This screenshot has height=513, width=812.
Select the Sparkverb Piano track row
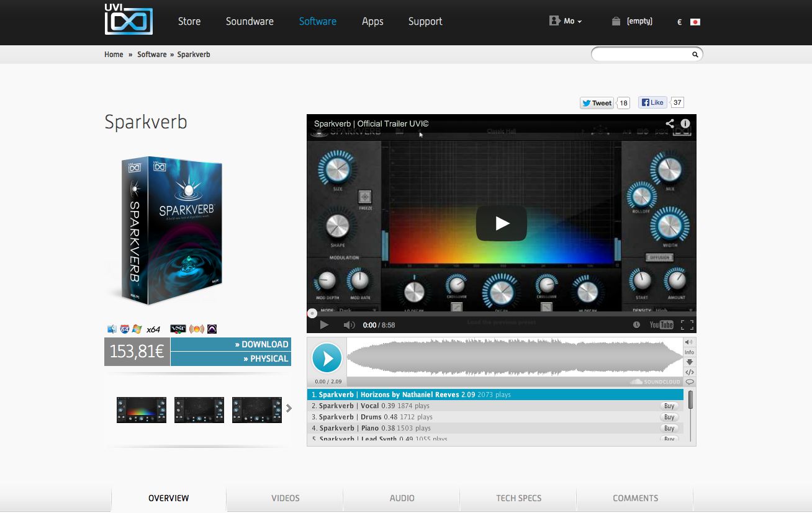(495, 428)
